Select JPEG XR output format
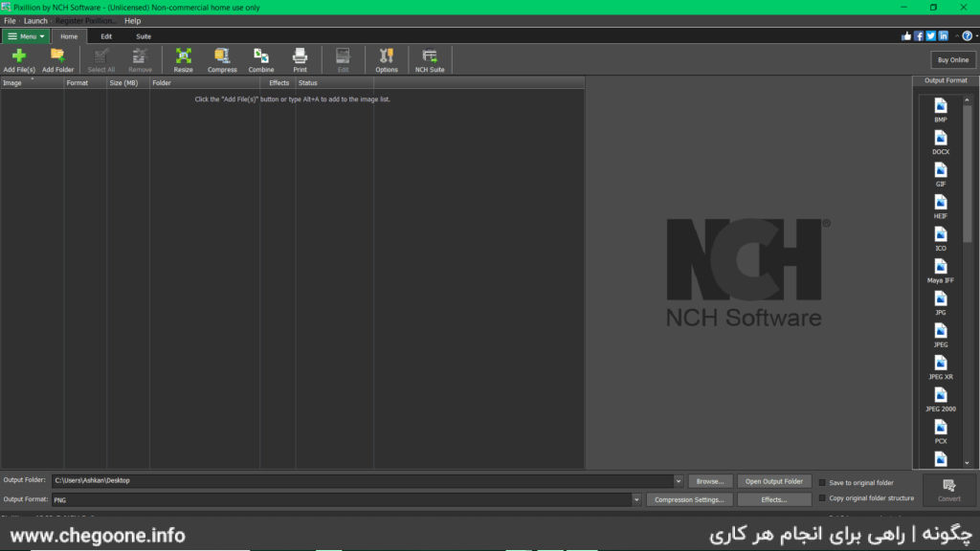This screenshot has width=980, height=551. pyautogui.click(x=941, y=367)
